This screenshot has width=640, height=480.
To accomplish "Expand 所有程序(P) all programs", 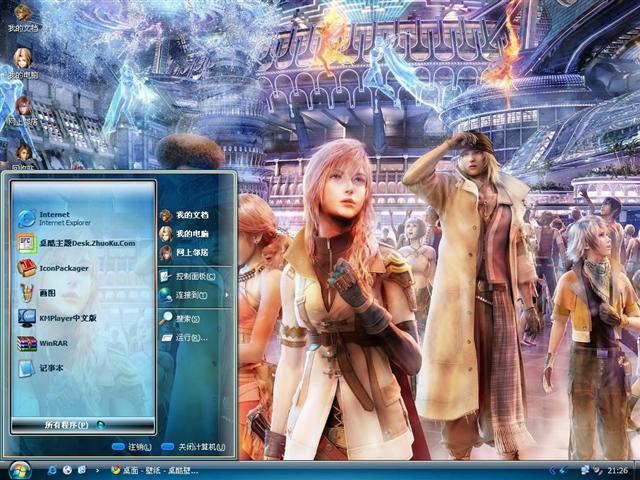I will coord(83,425).
